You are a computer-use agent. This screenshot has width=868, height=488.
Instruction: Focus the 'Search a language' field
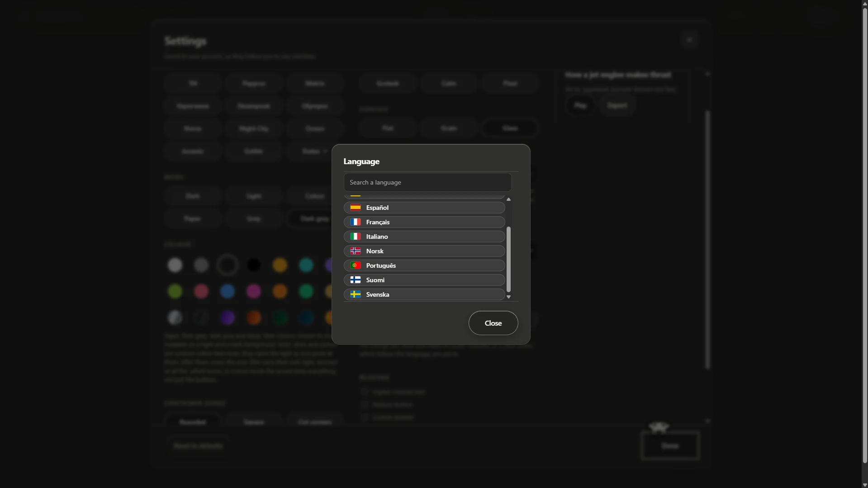point(428,182)
